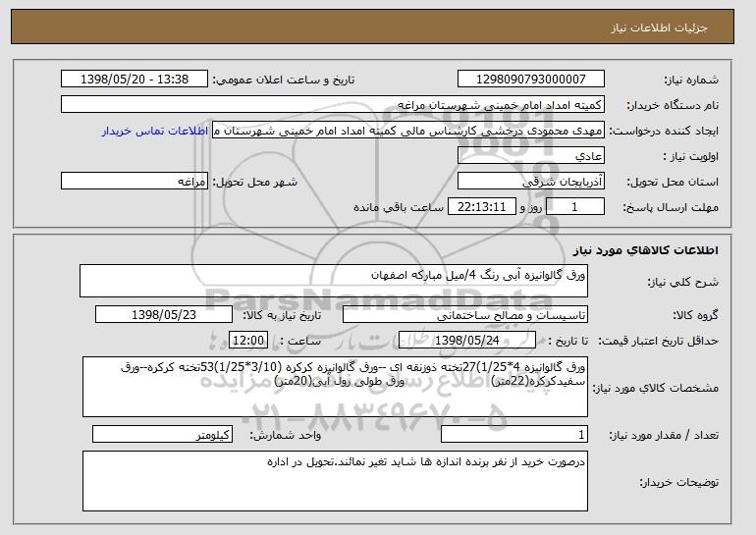This screenshot has height=535, width=756.
Task: Click the توضیحات خریدار text area
Action: pos(335,481)
